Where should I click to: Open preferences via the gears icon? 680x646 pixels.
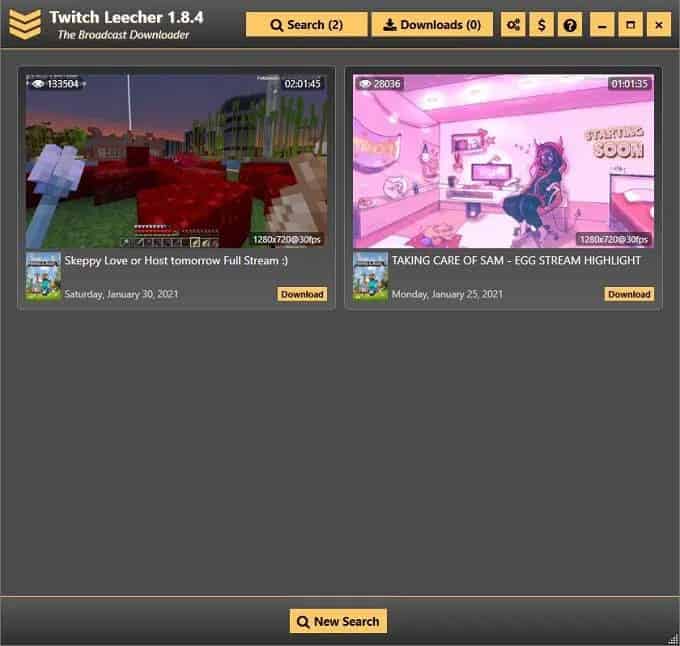click(x=513, y=25)
